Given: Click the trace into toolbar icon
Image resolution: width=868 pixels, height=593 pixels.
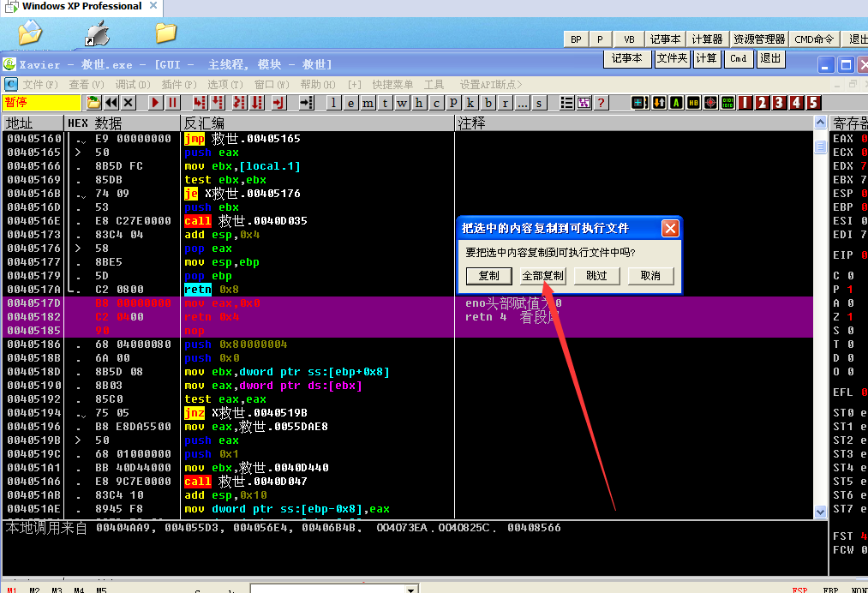Looking at the screenshot, I should [239, 103].
